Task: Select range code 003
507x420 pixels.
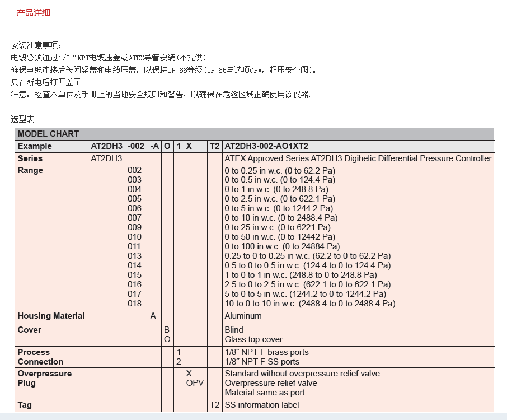Action: [134, 180]
